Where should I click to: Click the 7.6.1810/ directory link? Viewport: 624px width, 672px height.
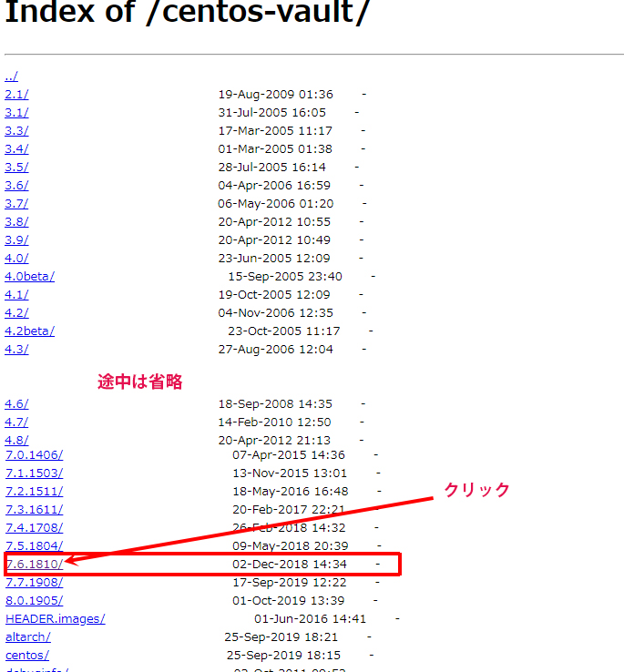tap(35, 565)
